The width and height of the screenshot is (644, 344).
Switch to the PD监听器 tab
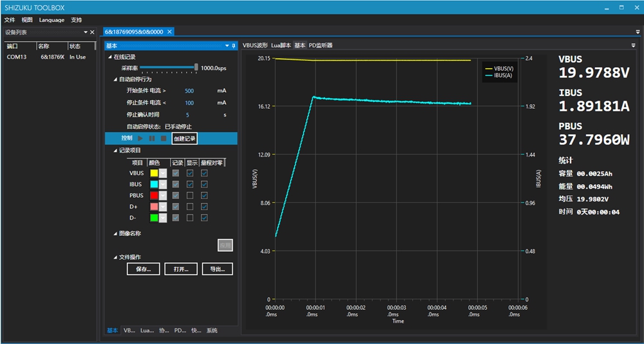pos(321,46)
